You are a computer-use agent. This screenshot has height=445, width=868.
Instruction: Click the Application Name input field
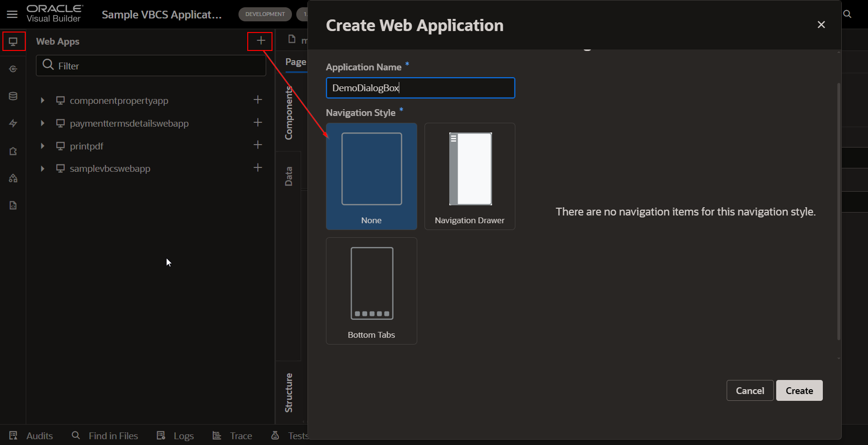(421, 88)
